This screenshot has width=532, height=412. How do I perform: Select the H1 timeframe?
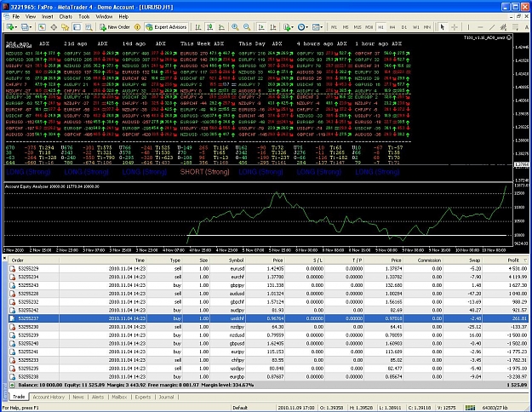pyautogui.click(x=380, y=27)
